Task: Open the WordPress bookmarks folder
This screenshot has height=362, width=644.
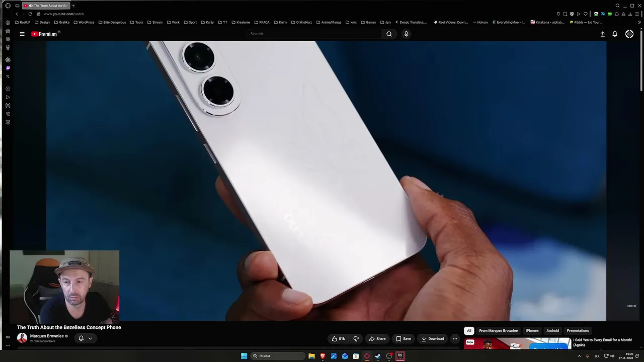Action: pos(84,22)
